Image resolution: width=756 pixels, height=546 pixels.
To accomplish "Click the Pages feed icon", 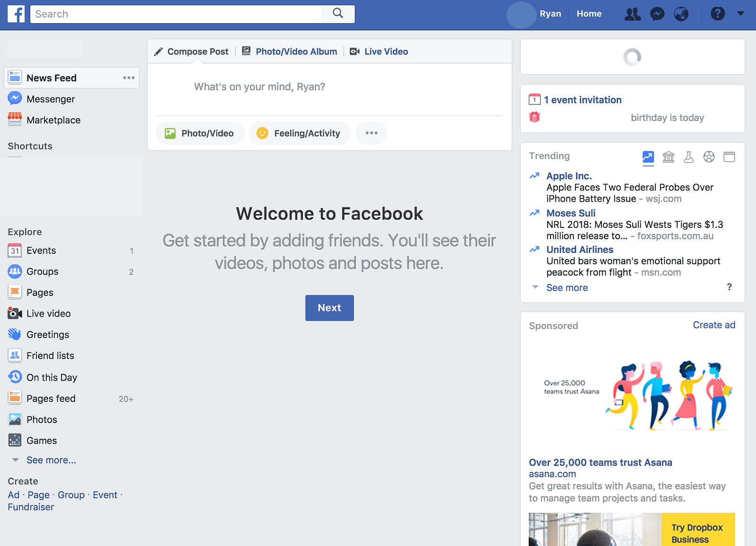I will [15, 398].
